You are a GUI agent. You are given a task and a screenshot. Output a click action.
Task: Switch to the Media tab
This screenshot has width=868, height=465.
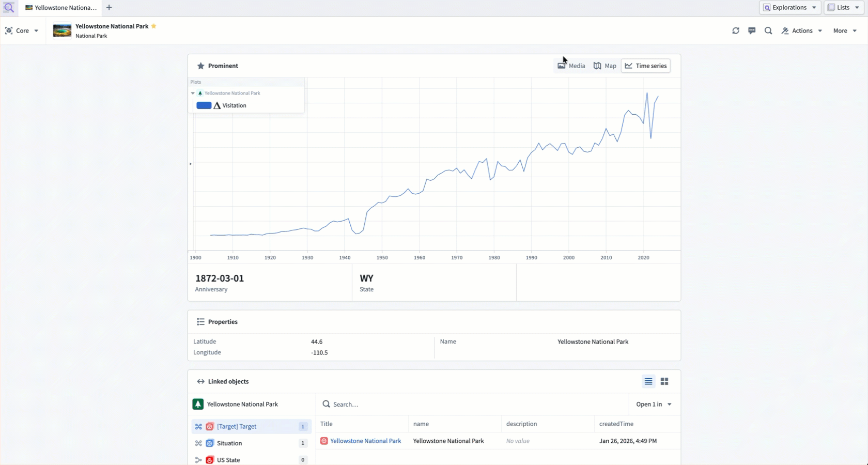tap(571, 66)
